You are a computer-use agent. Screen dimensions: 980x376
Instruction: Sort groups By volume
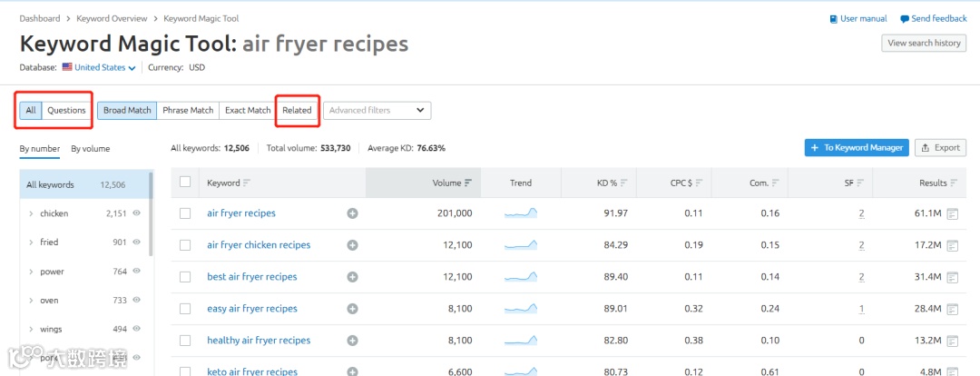[x=90, y=149]
